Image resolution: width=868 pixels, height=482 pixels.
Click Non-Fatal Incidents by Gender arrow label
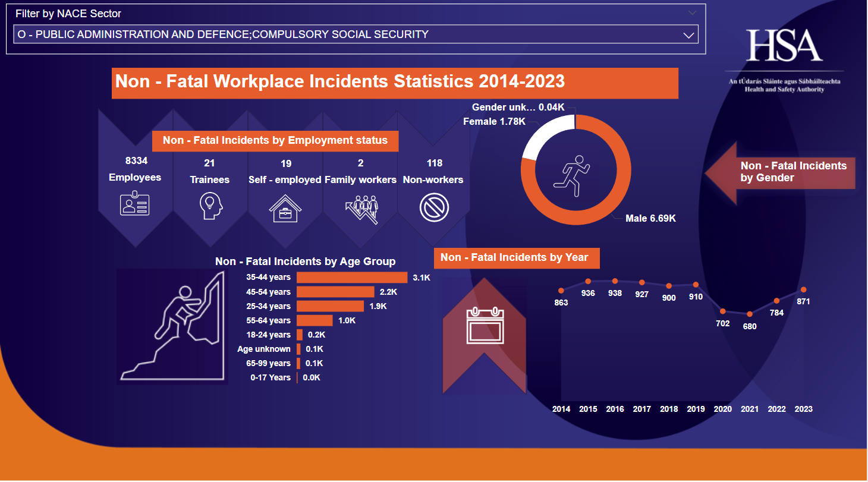(785, 172)
